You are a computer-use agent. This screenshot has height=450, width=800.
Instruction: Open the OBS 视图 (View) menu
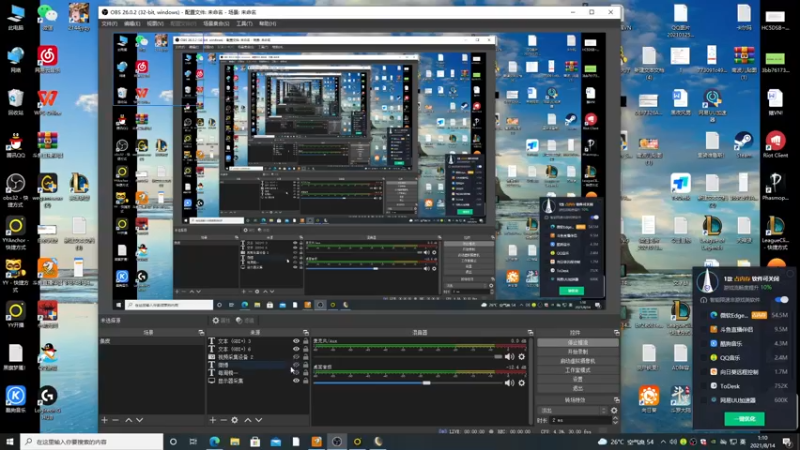coord(155,23)
